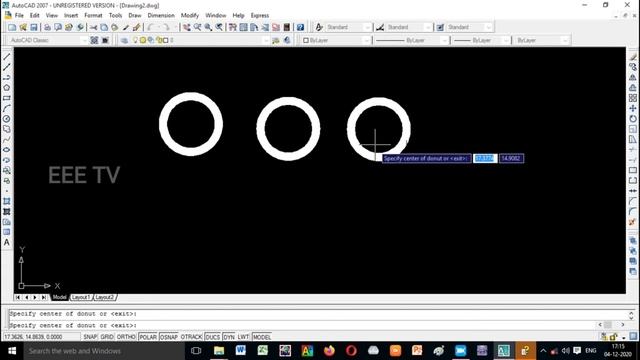The width and height of the screenshot is (640, 360).
Task: Select the Spline draw tool
Action: (x=7, y=140)
